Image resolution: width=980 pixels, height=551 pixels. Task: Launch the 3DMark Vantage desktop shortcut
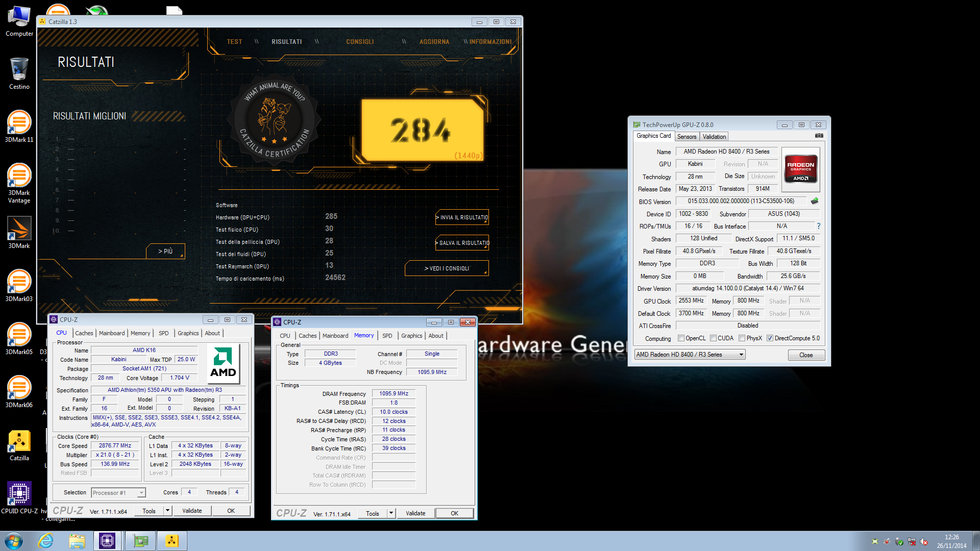point(19,183)
